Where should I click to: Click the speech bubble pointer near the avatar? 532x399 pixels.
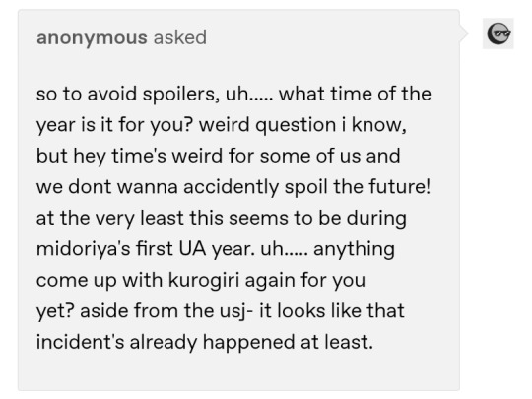[464, 33]
